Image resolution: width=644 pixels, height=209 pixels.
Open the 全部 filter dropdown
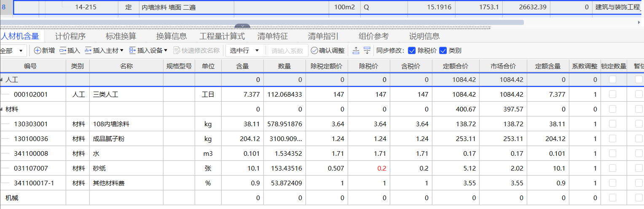tap(13, 51)
